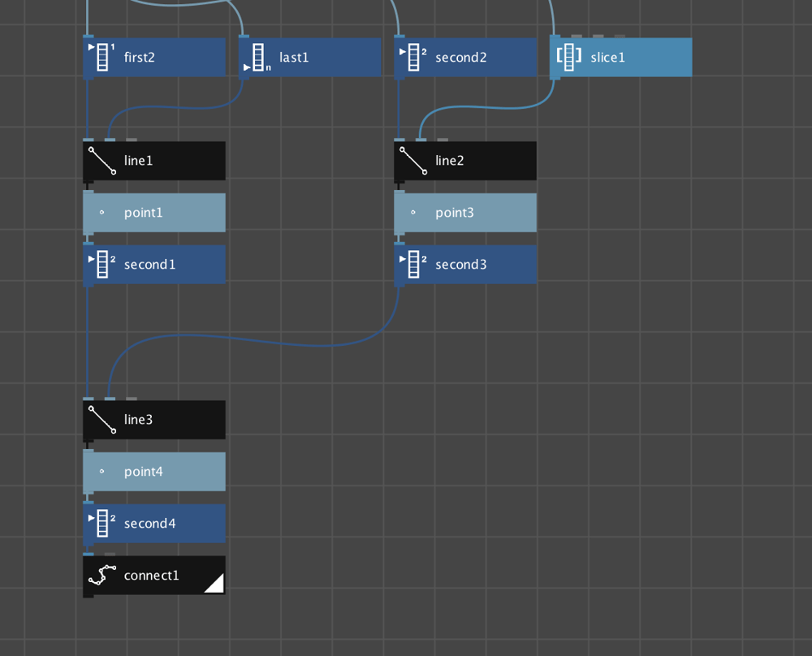Image resolution: width=812 pixels, height=656 pixels.
Task: Select the point3 node
Action: [x=465, y=212]
